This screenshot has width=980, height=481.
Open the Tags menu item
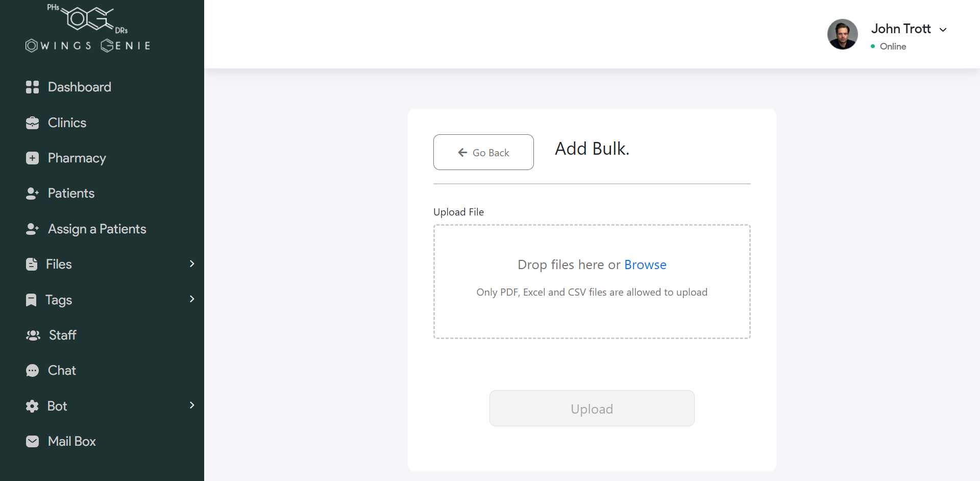pyautogui.click(x=59, y=300)
